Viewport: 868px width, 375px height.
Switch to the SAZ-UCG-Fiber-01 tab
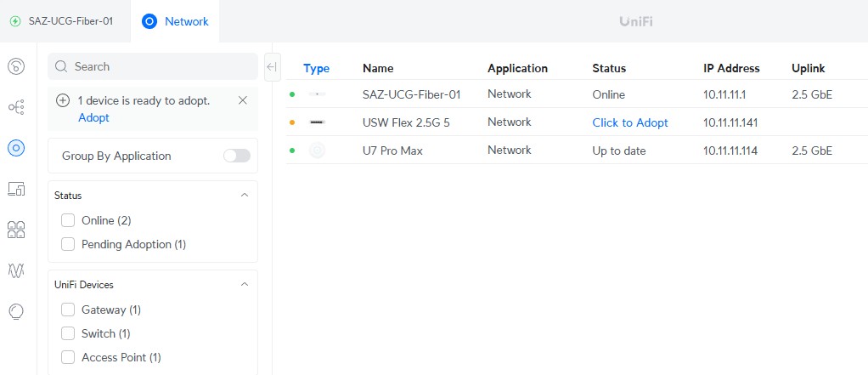pyautogui.click(x=61, y=20)
